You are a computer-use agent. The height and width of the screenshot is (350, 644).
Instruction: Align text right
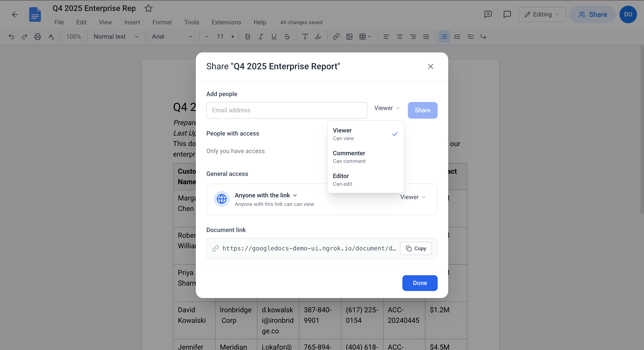pyautogui.click(x=413, y=37)
